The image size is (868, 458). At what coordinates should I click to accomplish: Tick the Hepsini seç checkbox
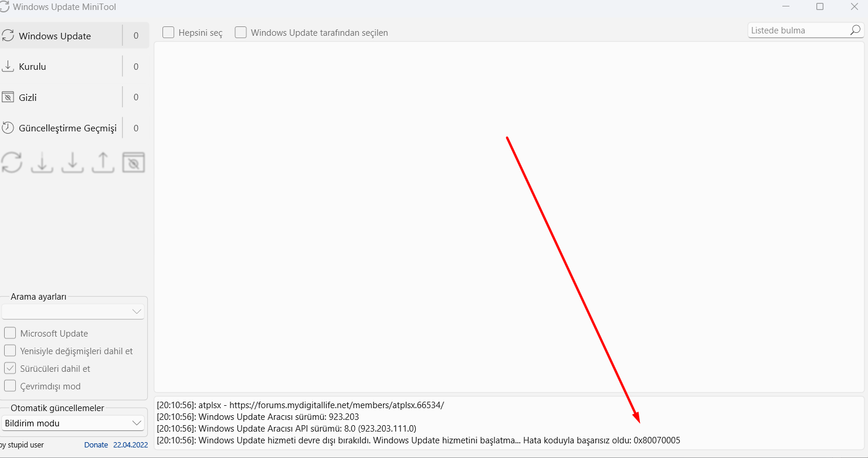click(168, 32)
